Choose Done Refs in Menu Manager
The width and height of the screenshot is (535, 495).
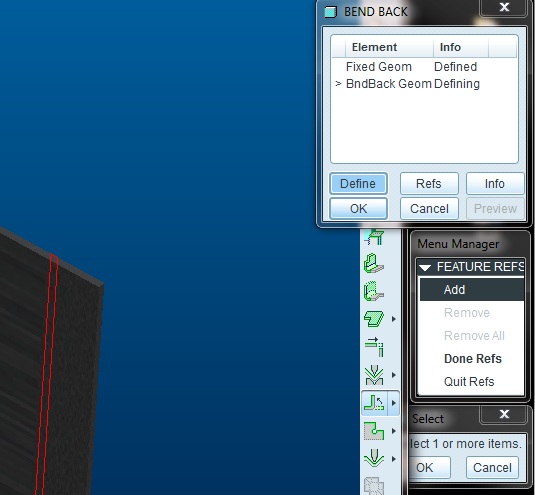pos(472,359)
